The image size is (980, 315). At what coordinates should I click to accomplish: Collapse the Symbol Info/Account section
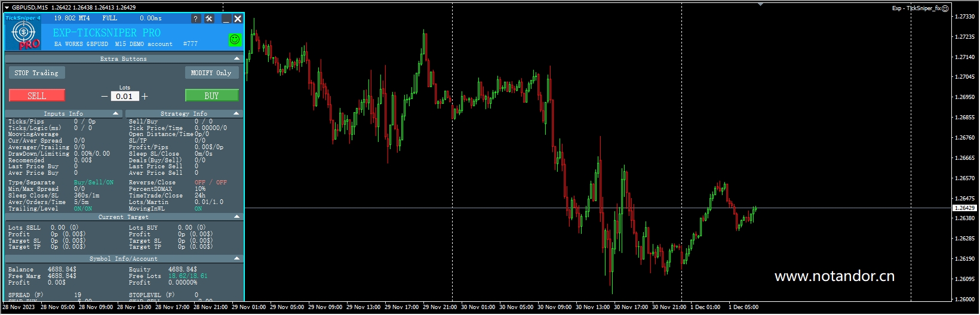coord(236,258)
